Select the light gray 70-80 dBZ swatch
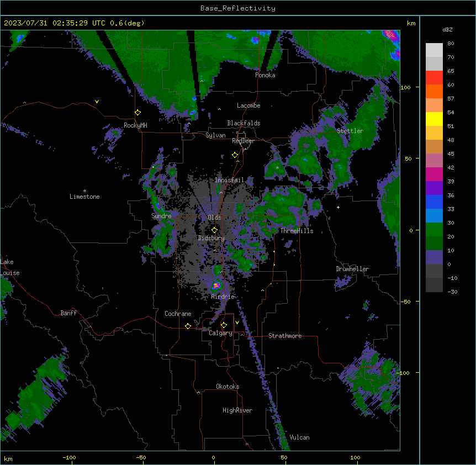476x465 pixels. pos(434,50)
